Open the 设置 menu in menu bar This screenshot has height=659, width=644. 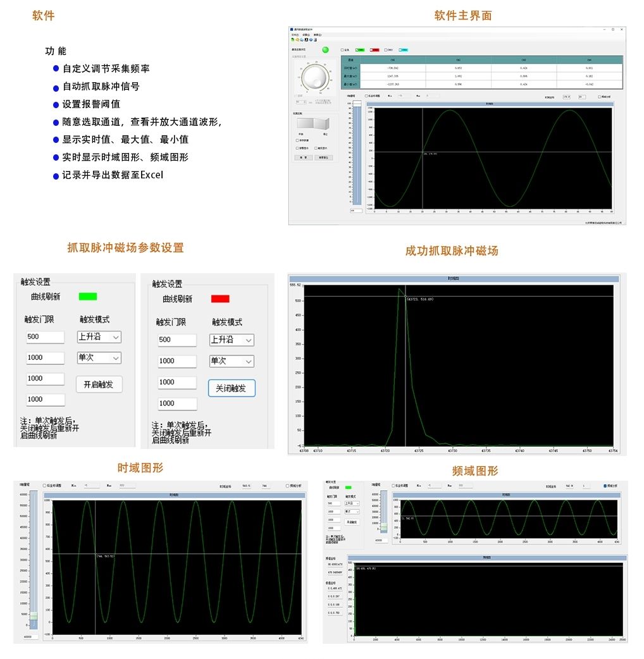pyautogui.click(x=306, y=35)
